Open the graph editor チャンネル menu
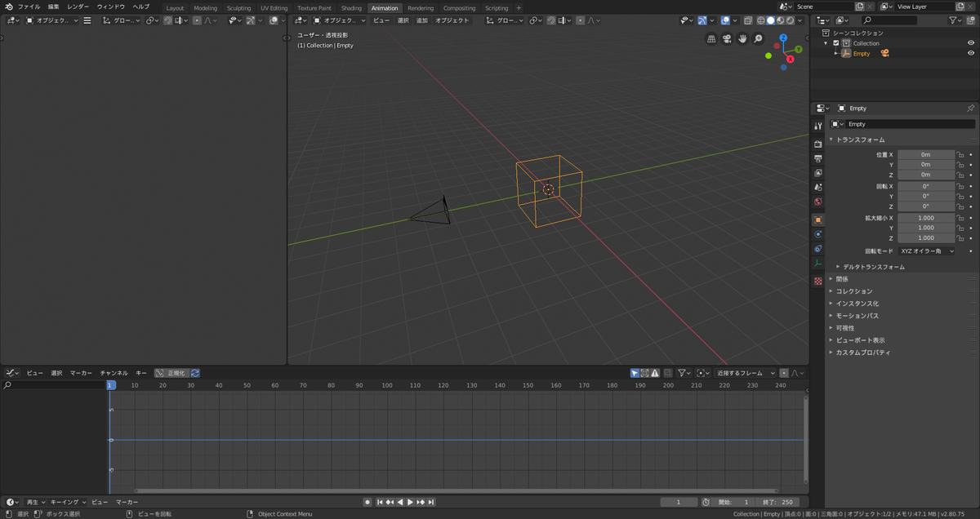 (x=114, y=373)
